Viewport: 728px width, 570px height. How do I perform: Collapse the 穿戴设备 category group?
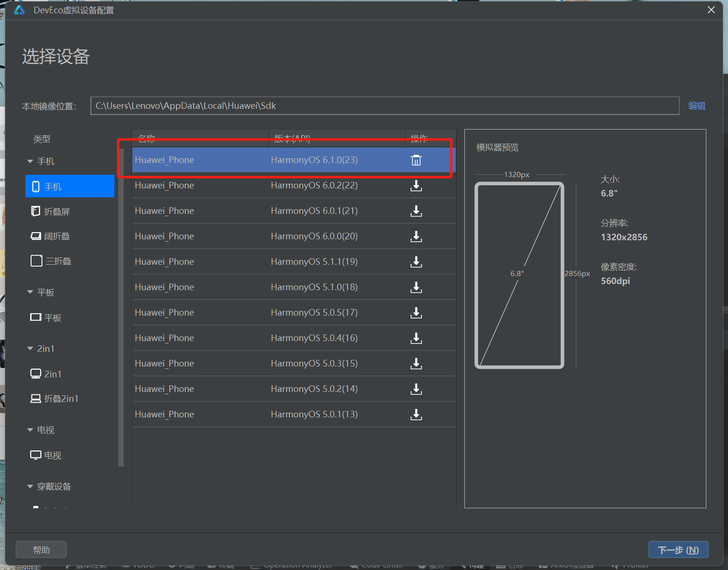click(x=30, y=486)
